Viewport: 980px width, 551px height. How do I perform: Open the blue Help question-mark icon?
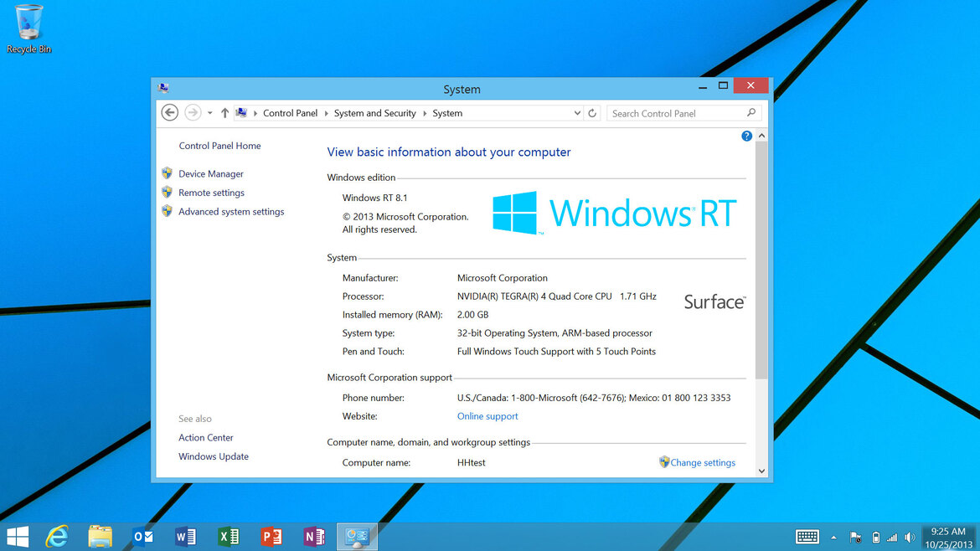tap(746, 136)
